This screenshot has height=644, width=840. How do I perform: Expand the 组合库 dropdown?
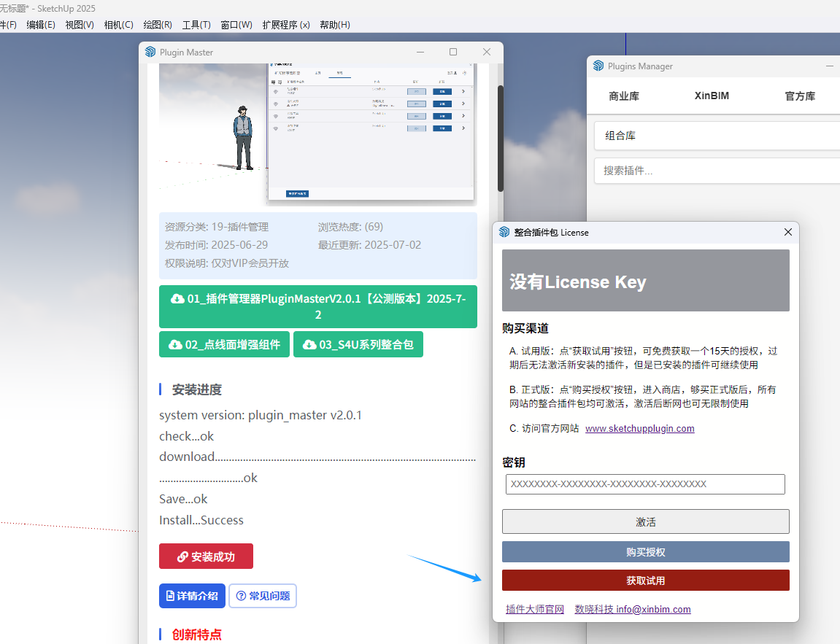(715, 136)
